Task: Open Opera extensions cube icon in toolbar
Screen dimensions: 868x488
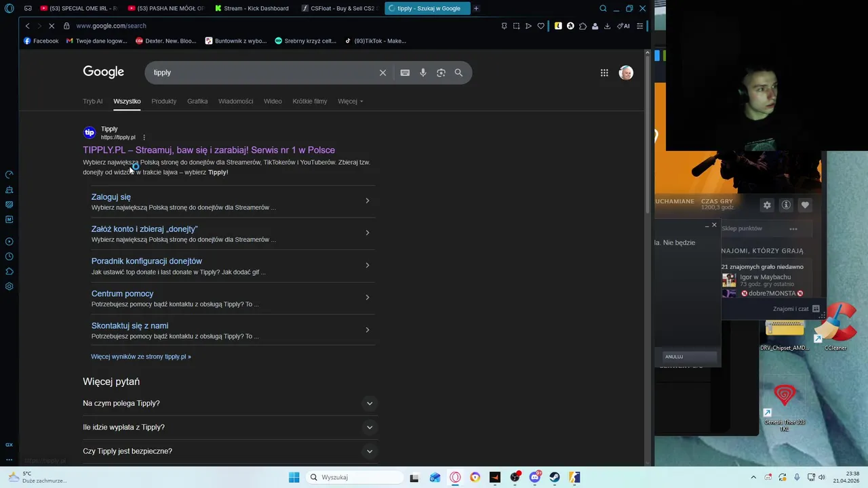Action: coord(583,26)
